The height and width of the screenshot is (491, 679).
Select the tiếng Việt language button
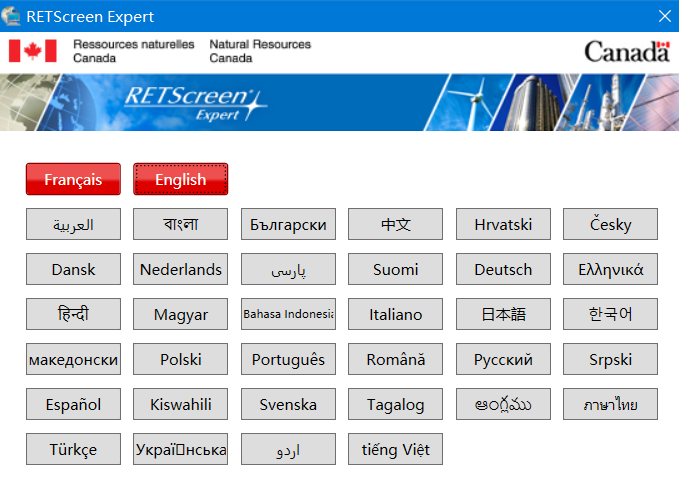395,449
